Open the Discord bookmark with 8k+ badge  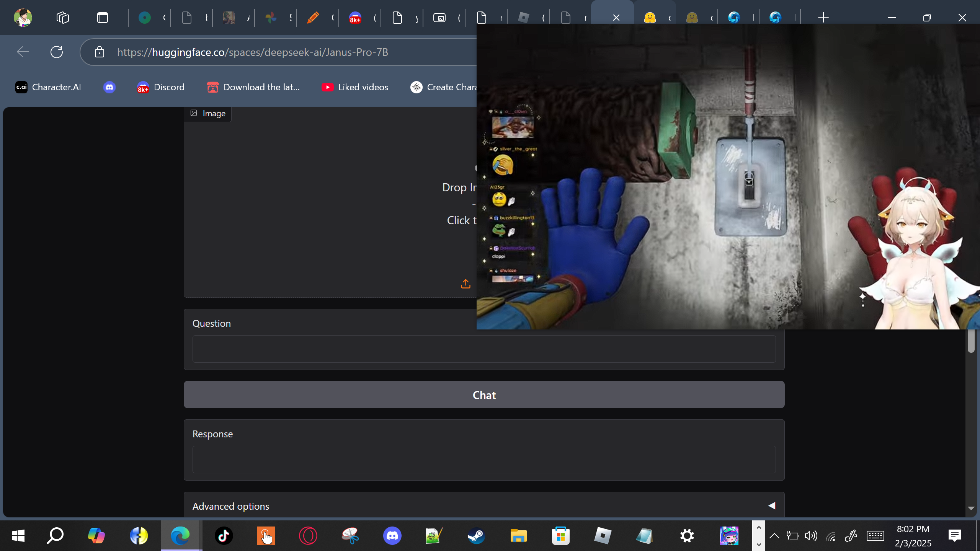pos(161,87)
